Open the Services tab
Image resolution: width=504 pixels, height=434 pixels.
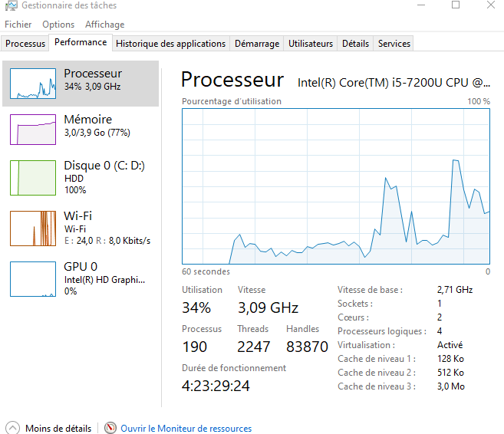click(x=394, y=44)
